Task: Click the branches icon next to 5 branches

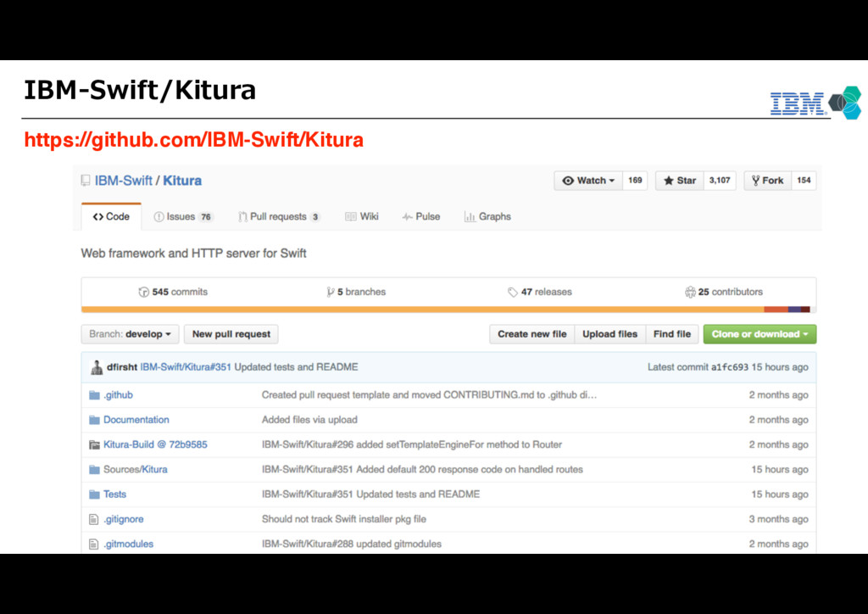Action: point(330,292)
